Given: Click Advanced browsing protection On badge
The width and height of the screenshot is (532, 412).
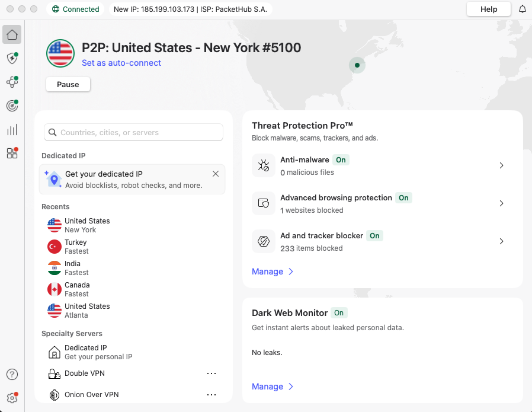Looking at the screenshot, I should pyautogui.click(x=403, y=198).
